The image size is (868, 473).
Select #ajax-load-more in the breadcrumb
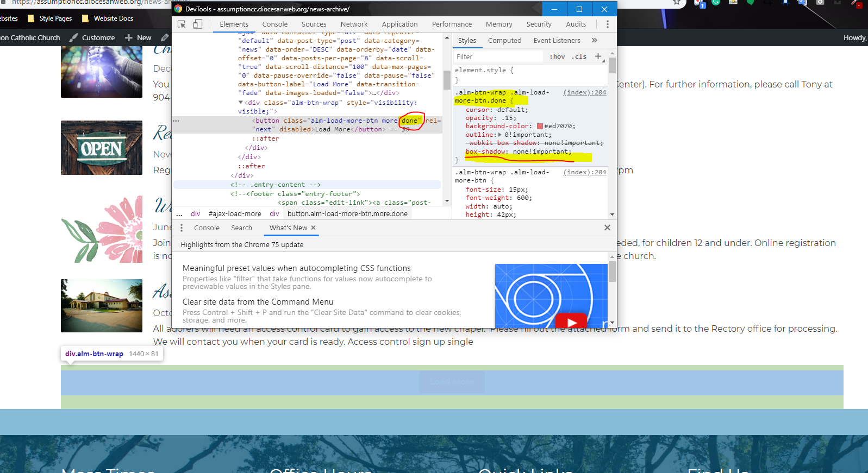pos(235,214)
